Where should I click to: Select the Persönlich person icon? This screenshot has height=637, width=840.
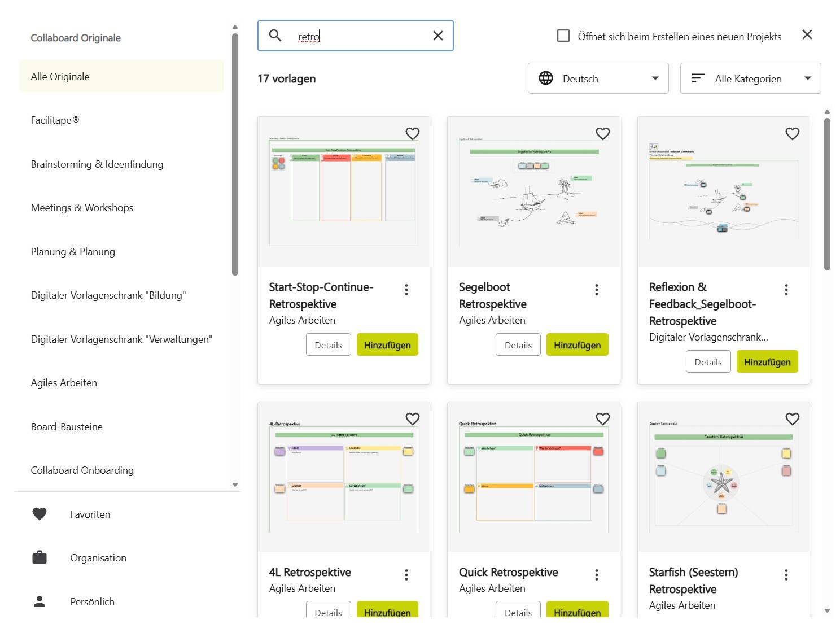pyautogui.click(x=40, y=601)
